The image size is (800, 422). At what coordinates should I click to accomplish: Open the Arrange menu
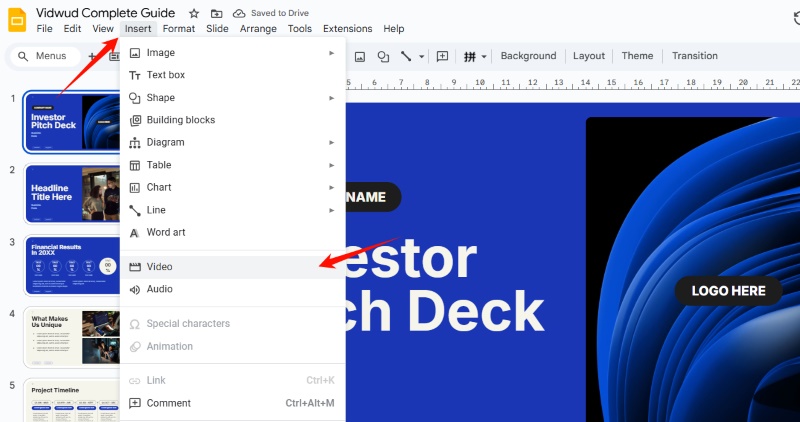click(258, 29)
